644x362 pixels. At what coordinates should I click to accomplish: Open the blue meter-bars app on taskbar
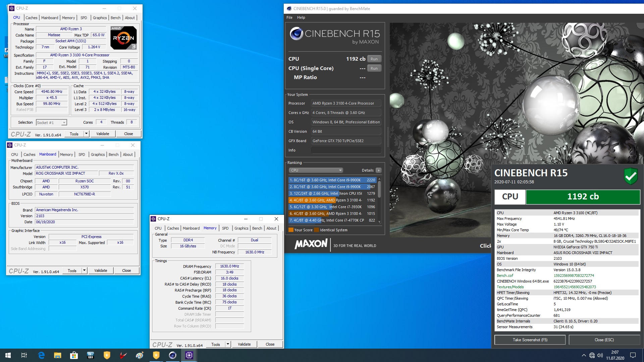[90, 355]
